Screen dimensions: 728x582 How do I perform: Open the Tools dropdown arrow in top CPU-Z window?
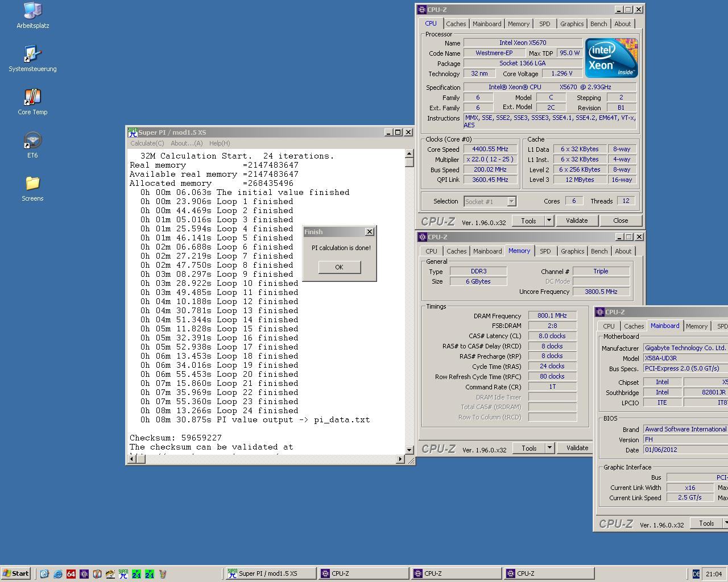click(x=549, y=221)
